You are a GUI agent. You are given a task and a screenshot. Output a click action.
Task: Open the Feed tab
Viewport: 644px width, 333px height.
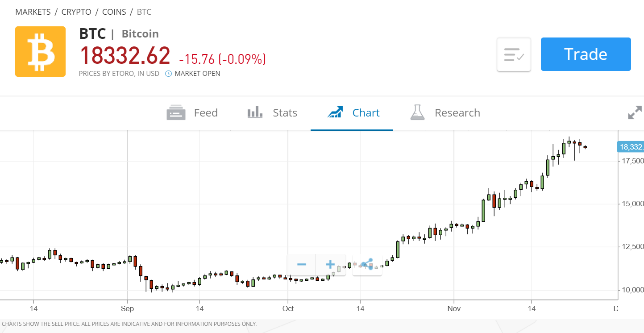tap(192, 113)
